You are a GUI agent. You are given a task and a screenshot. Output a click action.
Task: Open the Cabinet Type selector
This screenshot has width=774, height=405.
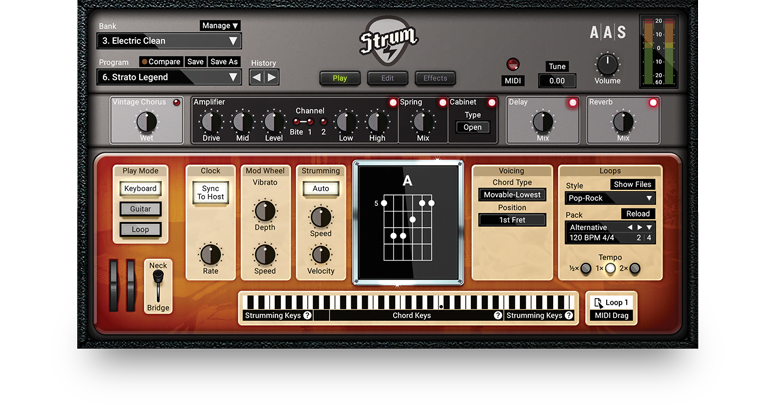coord(472,127)
